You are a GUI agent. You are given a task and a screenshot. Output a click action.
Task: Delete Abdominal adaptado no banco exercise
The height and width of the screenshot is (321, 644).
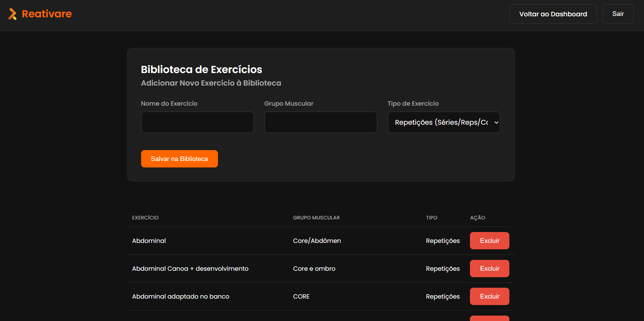[x=489, y=296]
